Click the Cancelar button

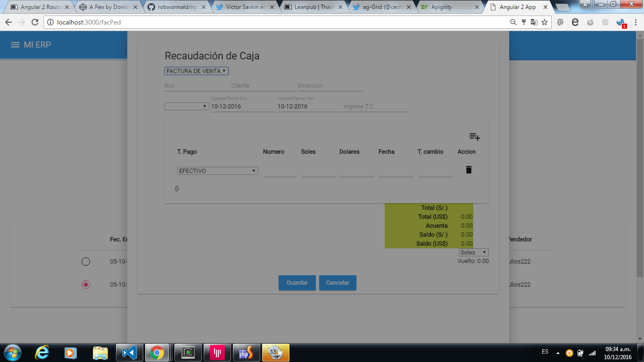click(338, 283)
